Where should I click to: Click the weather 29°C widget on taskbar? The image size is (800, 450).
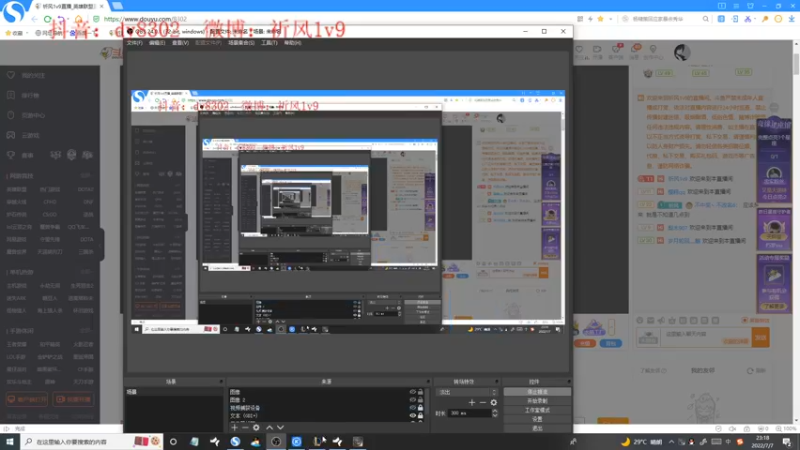coord(642,442)
